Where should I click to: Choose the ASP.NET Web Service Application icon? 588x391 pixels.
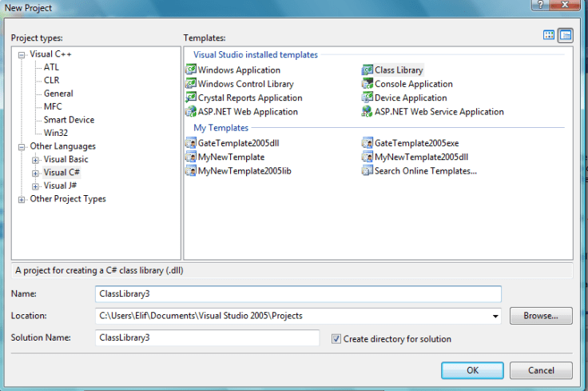click(367, 112)
